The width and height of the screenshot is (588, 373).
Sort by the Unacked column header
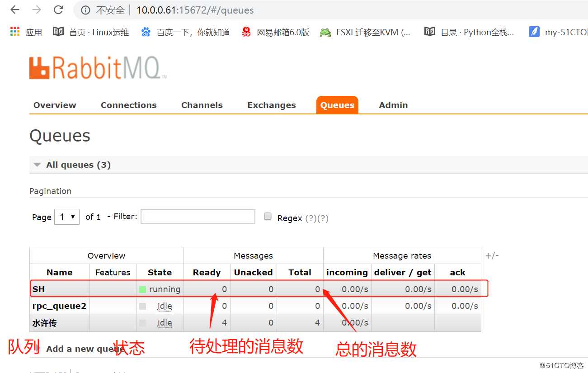[254, 272]
